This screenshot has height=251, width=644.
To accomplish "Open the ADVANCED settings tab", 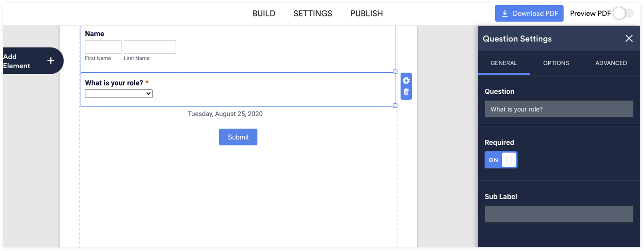I will [x=611, y=63].
